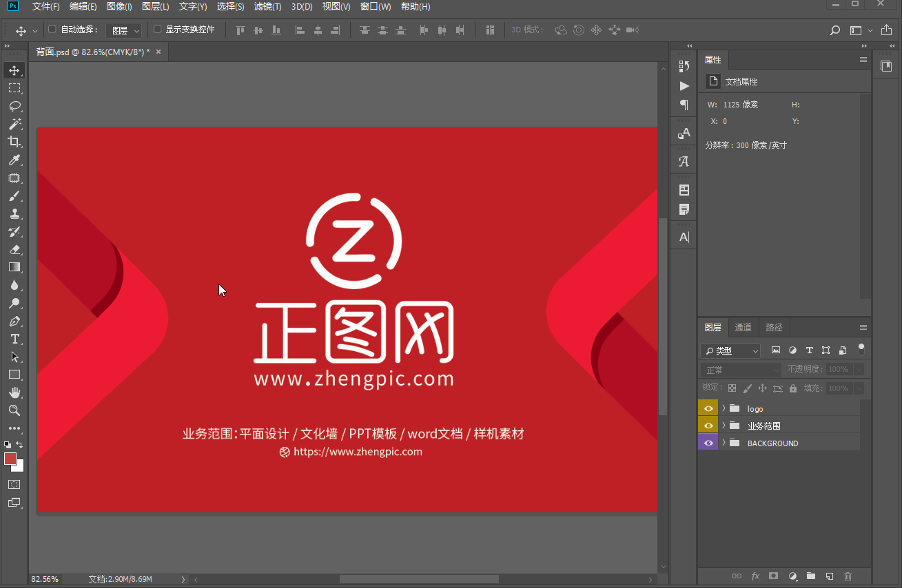902x588 pixels.
Task: Select the Magic Wand tool
Action: tap(14, 124)
